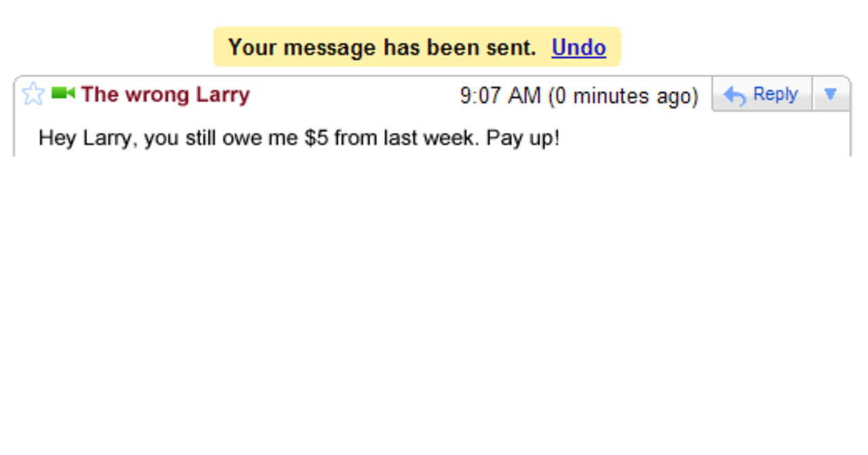Select the star outline next to the sender
The image size is (868, 455).
click(32, 94)
